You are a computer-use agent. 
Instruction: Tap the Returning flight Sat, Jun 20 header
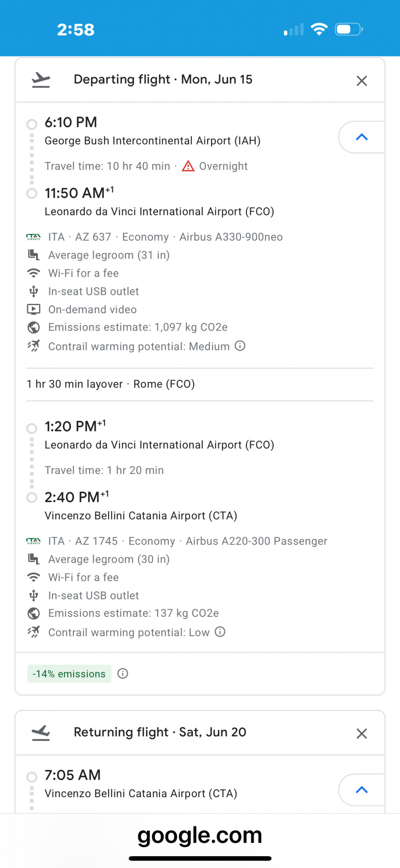(x=160, y=732)
